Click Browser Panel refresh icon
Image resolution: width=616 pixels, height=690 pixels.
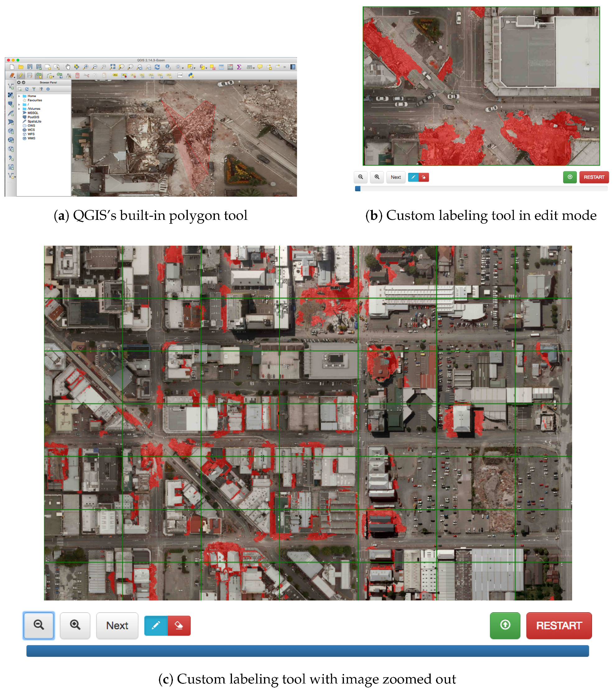(x=27, y=89)
